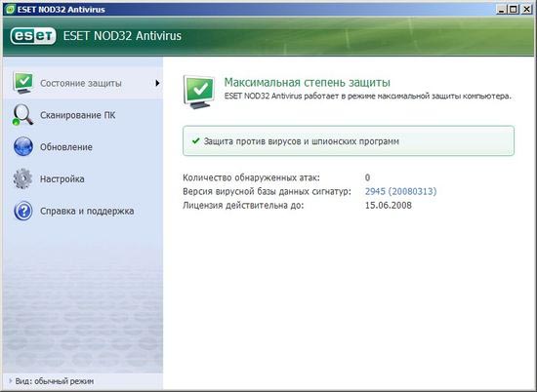Click the blue globe update icon
Screen dimensions: 537x392
click(23, 146)
